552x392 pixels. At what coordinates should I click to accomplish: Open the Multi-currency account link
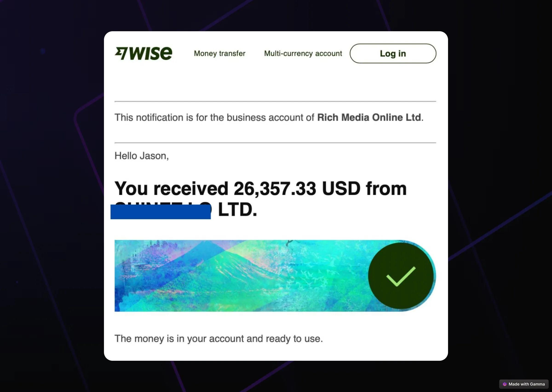303,53
